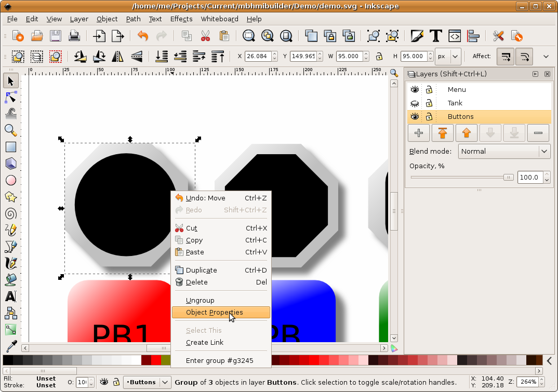The width and height of the screenshot is (558, 392).
Task: Select the Spiral tool
Action: 11,213
